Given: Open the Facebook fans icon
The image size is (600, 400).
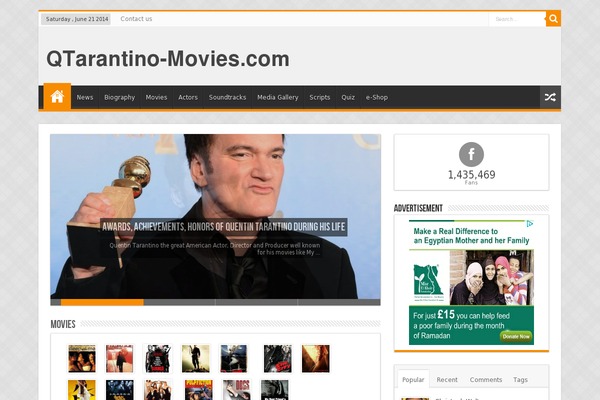Looking at the screenshot, I should point(471,154).
